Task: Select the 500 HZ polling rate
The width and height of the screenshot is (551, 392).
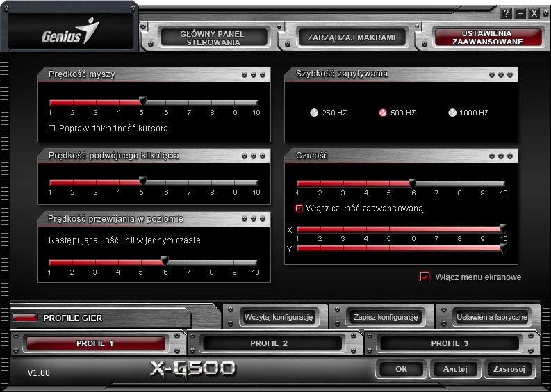Action: point(383,113)
